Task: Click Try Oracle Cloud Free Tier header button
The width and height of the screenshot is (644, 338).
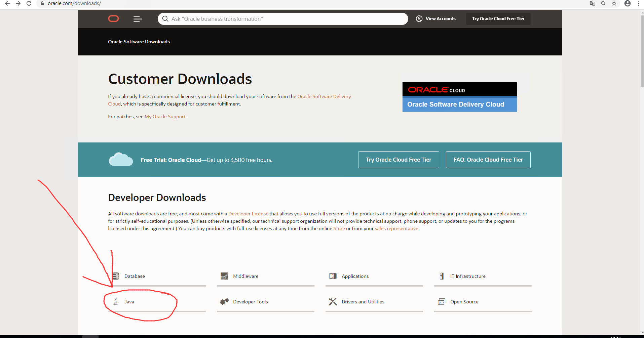Action: pos(498,19)
